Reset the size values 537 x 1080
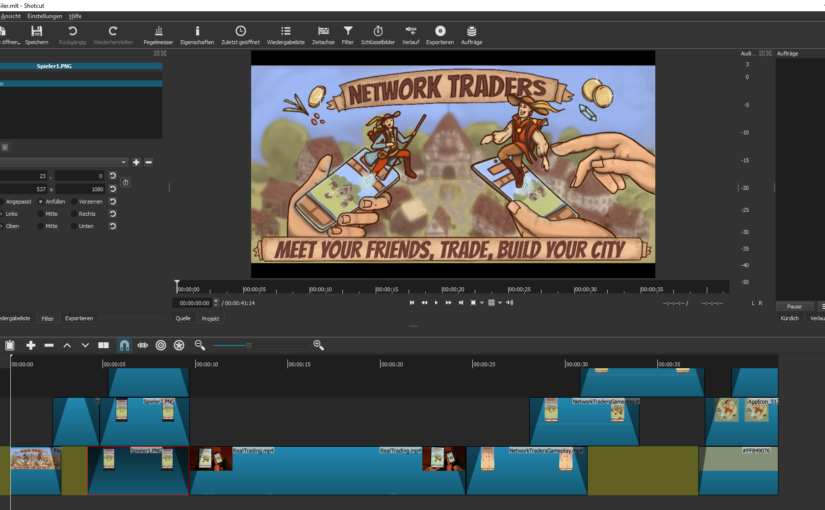 [x=113, y=189]
